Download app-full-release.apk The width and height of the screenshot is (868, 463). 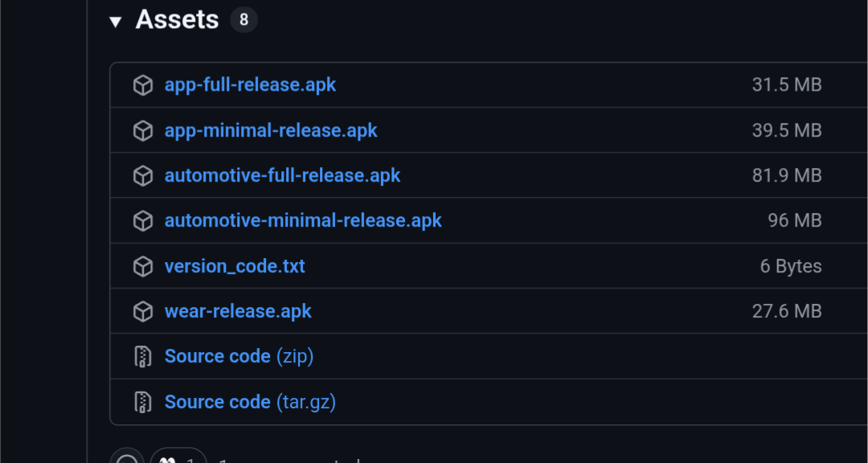[x=250, y=85]
